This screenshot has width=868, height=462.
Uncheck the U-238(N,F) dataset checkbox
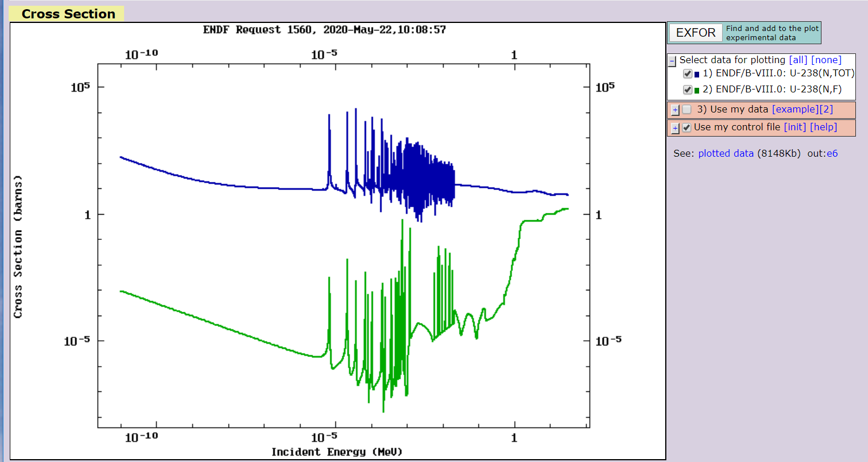(x=688, y=90)
